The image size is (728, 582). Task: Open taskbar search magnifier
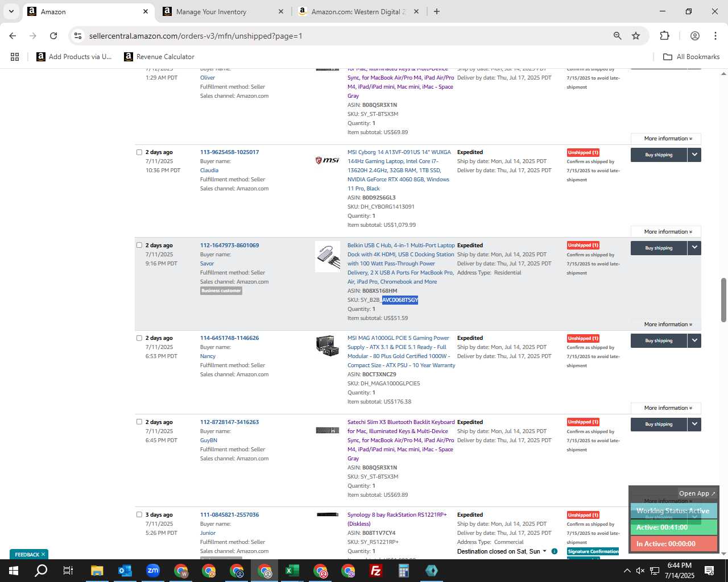pos(41,571)
